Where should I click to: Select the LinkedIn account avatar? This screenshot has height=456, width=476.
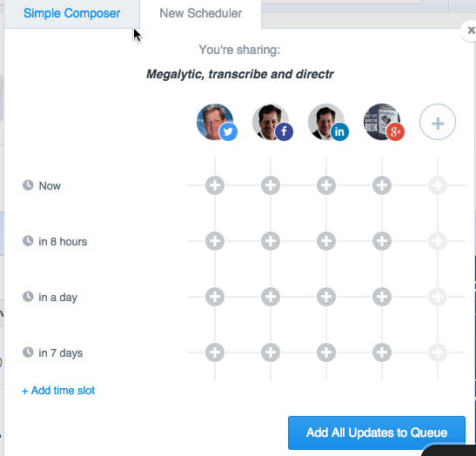[326, 122]
